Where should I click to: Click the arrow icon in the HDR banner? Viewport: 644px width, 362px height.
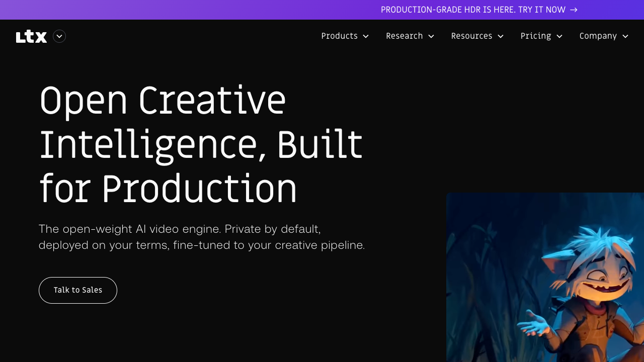(x=574, y=10)
